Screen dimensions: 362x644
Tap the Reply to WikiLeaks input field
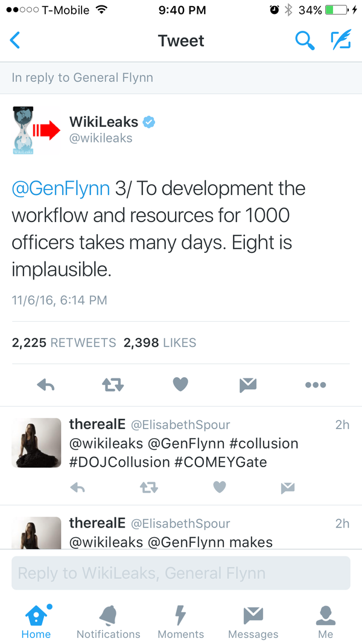pyautogui.click(x=181, y=573)
